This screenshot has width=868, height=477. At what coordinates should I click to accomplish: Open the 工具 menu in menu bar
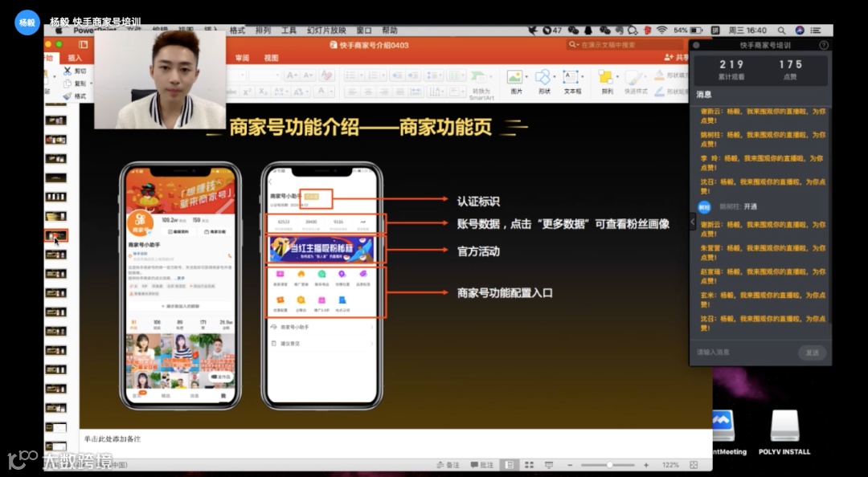[x=289, y=31]
